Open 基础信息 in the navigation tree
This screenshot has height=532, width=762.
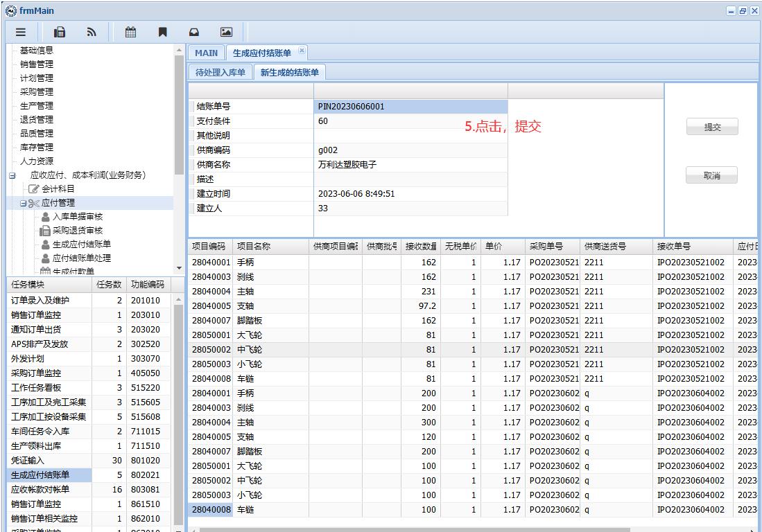coord(37,50)
